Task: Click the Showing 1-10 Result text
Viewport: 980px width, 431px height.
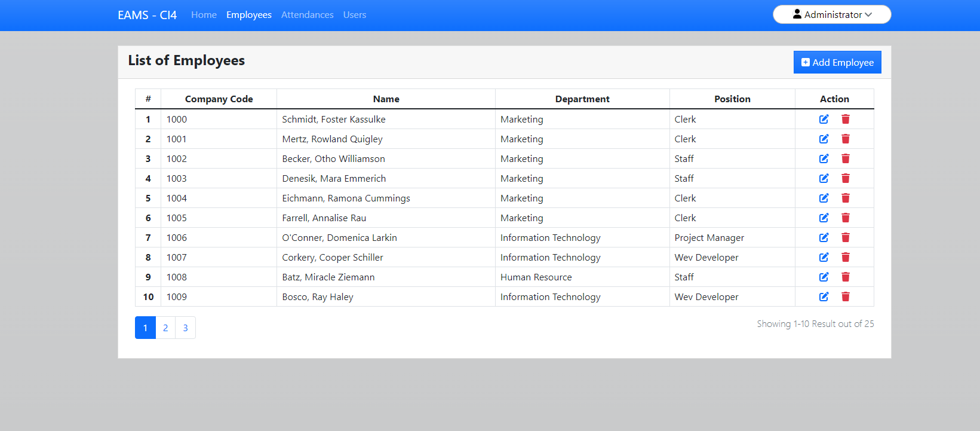Action: click(x=816, y=324)
